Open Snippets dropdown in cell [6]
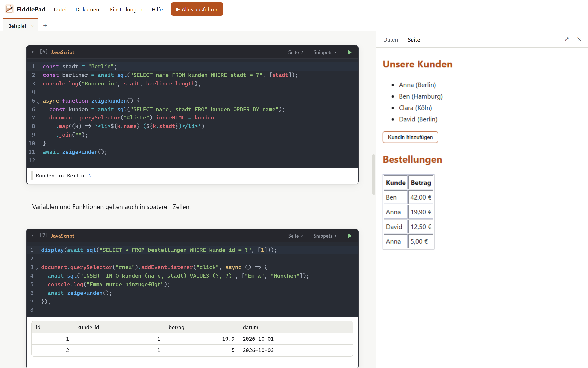The image size is (588, 368). 325,52
